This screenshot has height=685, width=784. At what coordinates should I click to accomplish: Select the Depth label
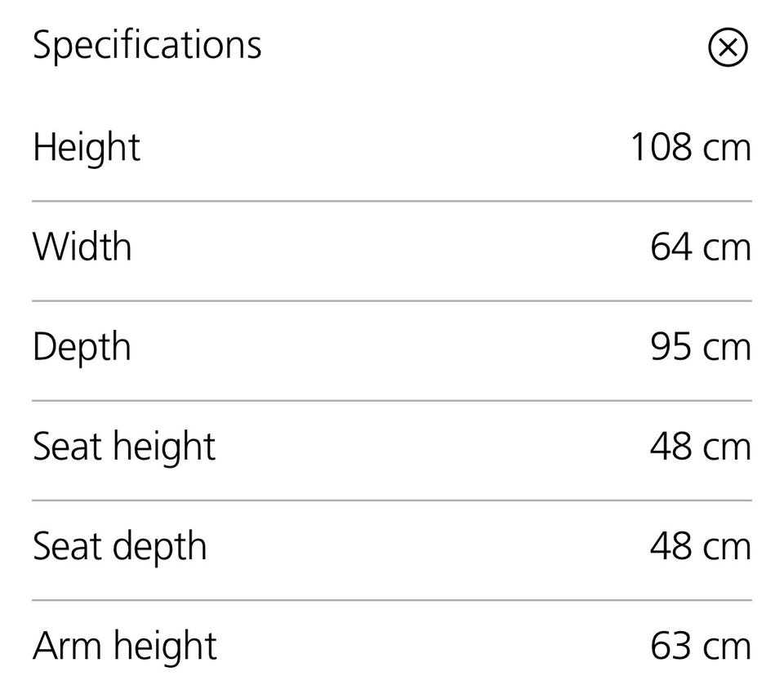pyautogui.click(x=82, y=347)
